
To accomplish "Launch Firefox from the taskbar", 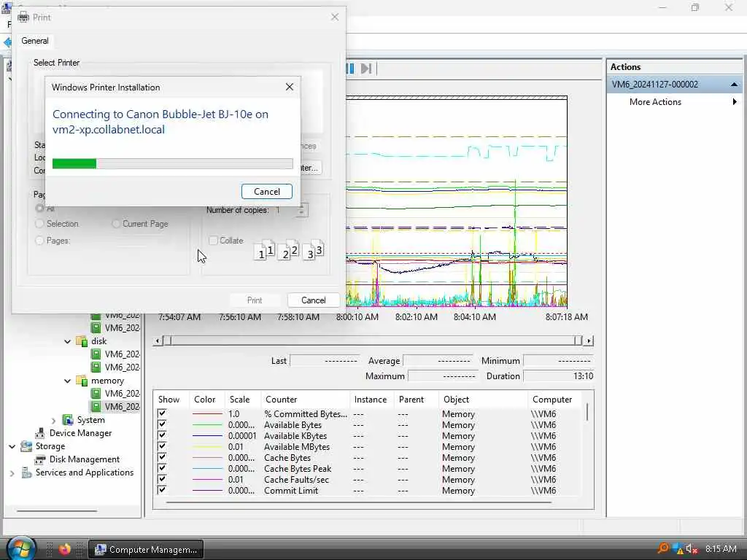I will click(65, 549).
